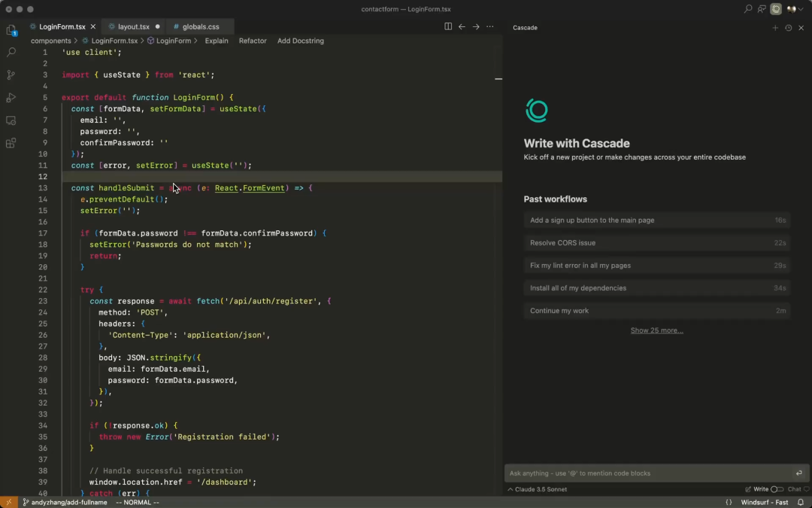
Task: Click the Refactor code lens action
Action: tap(253, 41)
